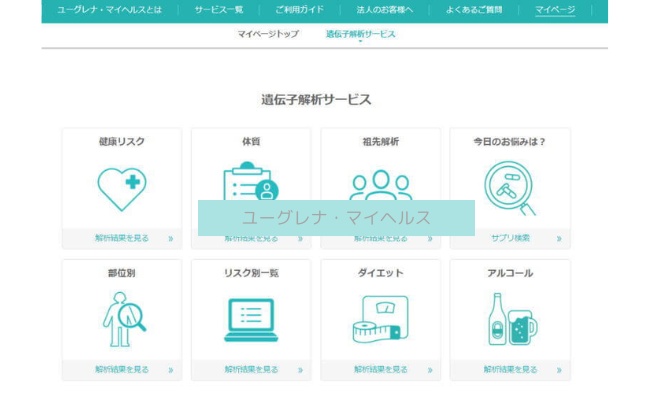Click the 体質 card title
This screenshot has width=650, height=400.
[x=251, y=142]
